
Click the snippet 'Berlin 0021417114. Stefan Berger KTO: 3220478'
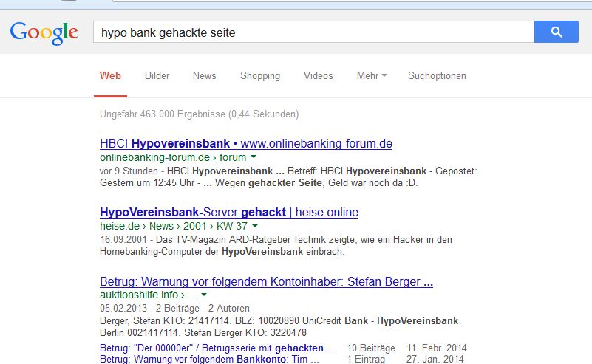pos(203,333)
